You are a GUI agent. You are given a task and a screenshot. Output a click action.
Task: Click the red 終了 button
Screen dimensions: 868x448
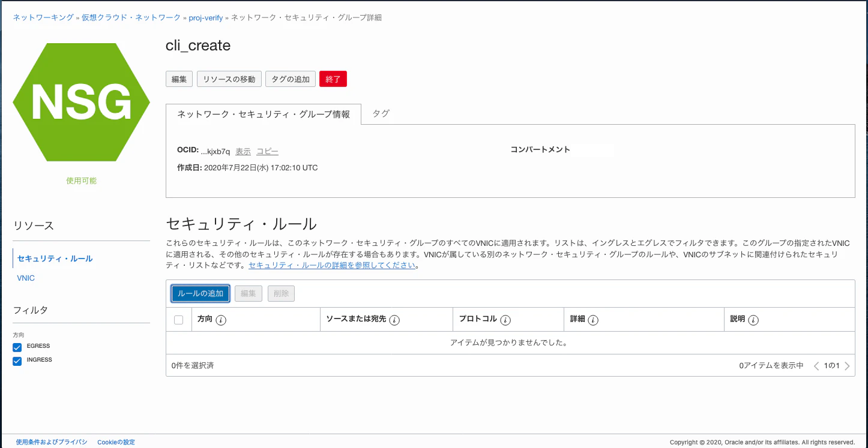coord(333,79)
